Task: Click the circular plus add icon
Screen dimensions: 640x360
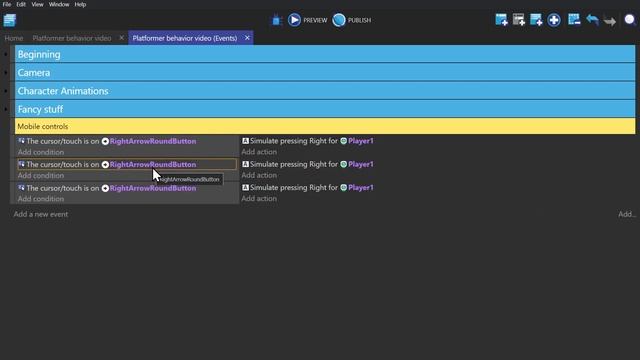Action: [x=554, y=20]
